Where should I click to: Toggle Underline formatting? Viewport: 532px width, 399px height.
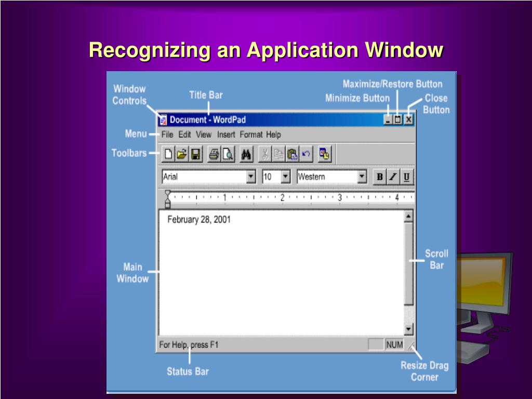pyautogui.click(x=406, y=177)
